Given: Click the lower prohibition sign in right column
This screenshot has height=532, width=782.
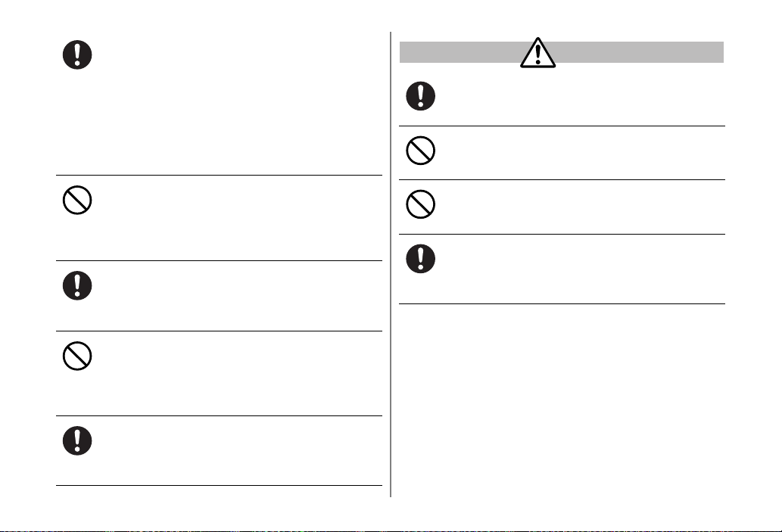Looking at the screenshot, I should 420,204.
